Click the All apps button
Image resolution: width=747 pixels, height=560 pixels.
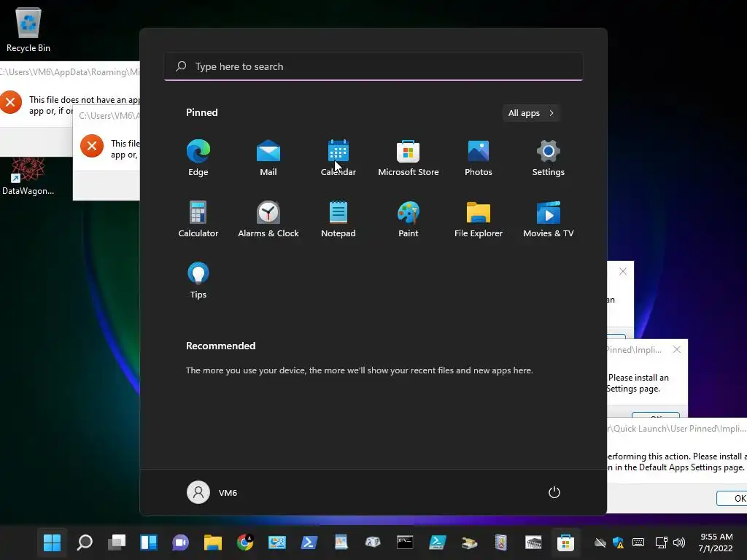click(x=531, y=113)
